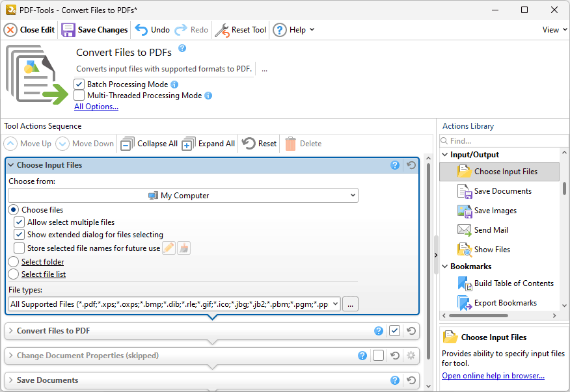Image resolution: width=570 pixels, height=392 pixels.
Task: Reset the tool actions sequence
Action: point(259,144)
